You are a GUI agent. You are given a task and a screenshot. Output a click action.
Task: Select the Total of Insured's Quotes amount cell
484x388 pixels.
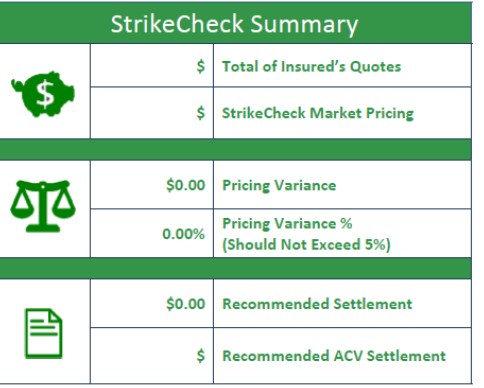152,66
